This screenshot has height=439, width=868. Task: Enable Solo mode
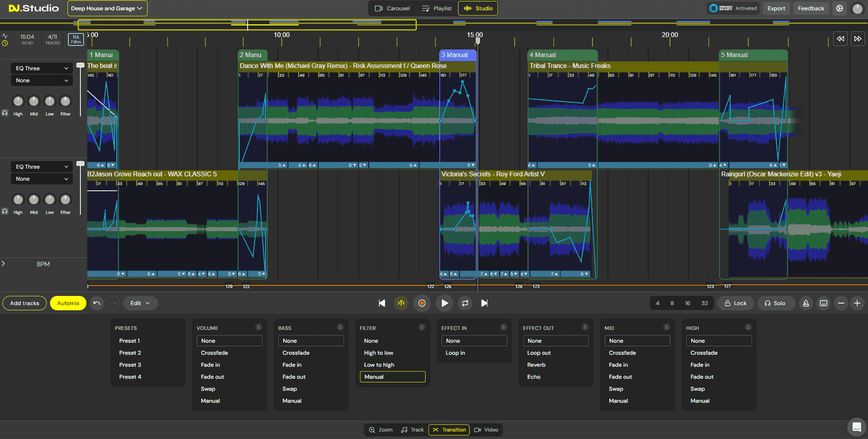776,303
